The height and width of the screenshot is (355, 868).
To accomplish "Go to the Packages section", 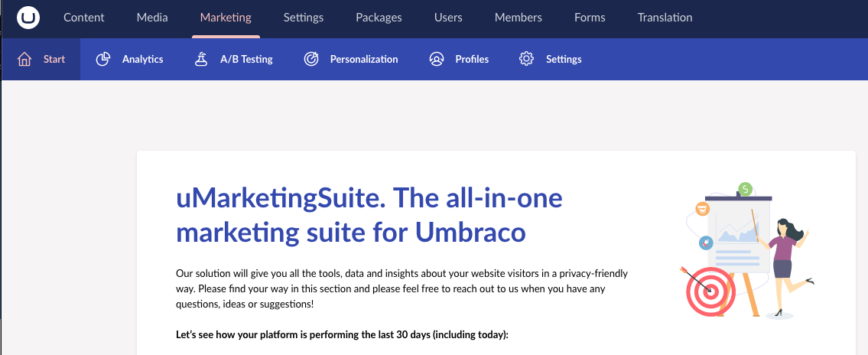I will click(379, 18).
